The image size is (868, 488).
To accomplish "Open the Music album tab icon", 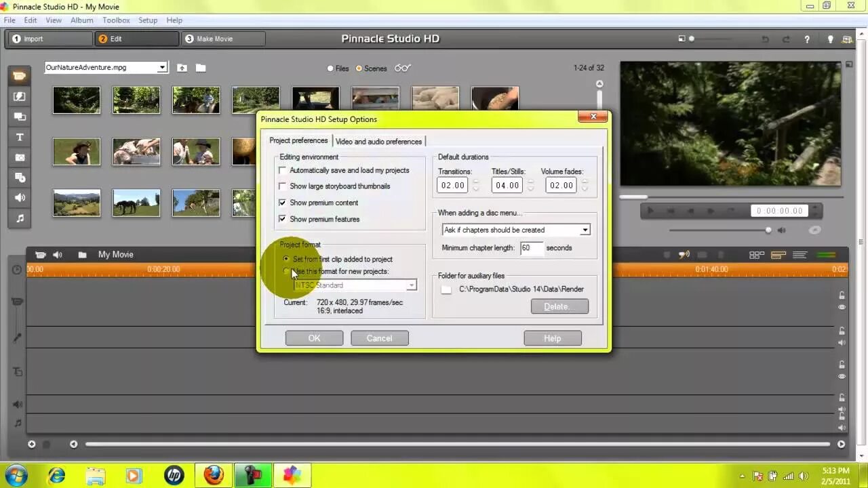I will pyautogui.click(x=19, y=218).
